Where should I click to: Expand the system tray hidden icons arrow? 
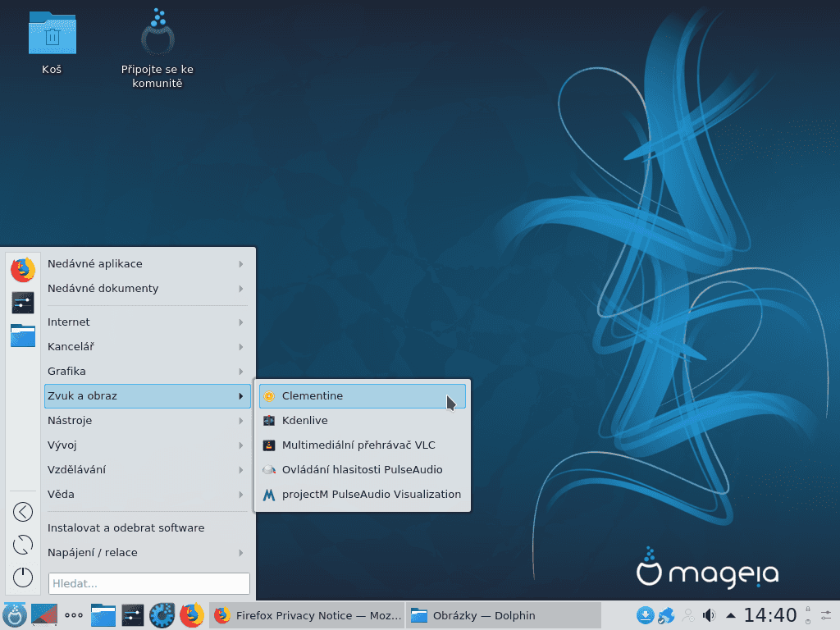click(730, 614)
